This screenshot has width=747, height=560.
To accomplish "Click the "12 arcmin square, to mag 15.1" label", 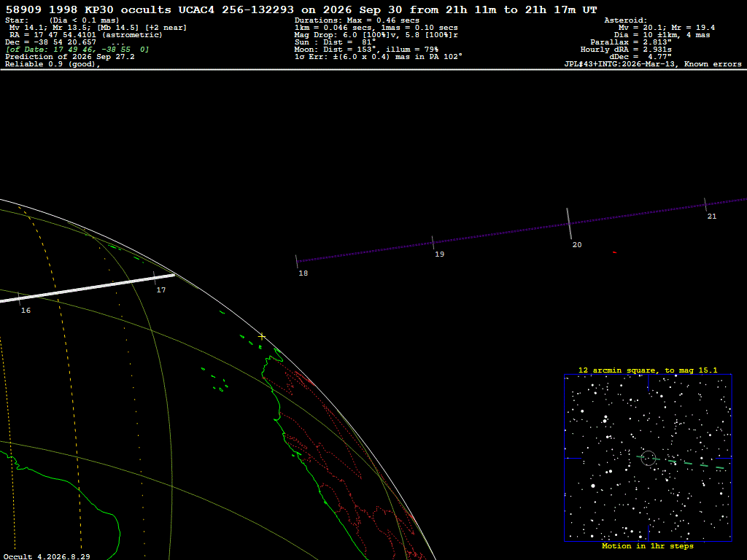I will tap(648, 370).
